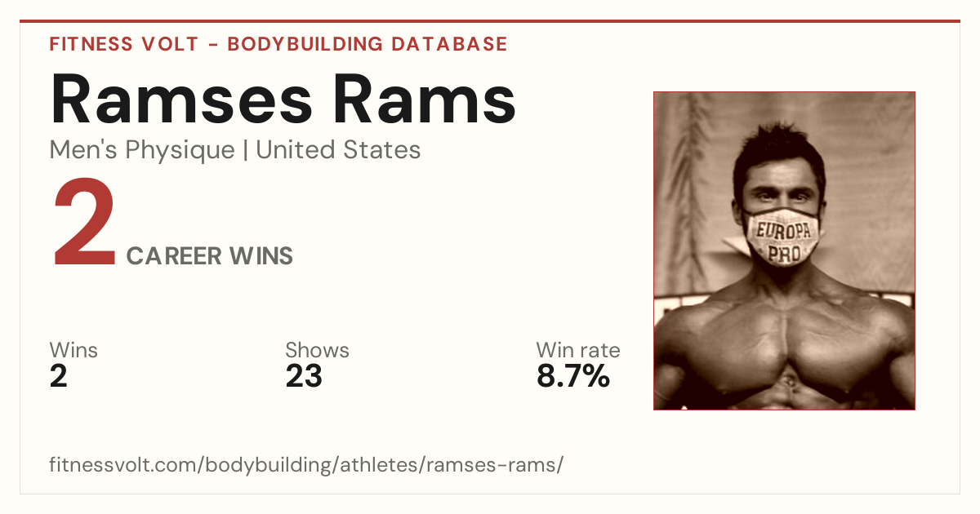The image size is (980, 514).
Task: Select the Shows value 23
Action: [304, 377]
